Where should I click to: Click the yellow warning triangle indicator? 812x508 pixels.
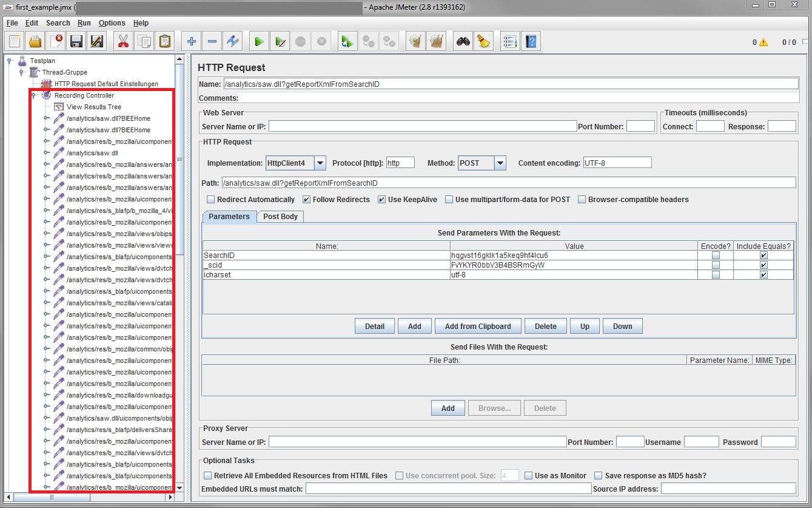click(763, 42)
